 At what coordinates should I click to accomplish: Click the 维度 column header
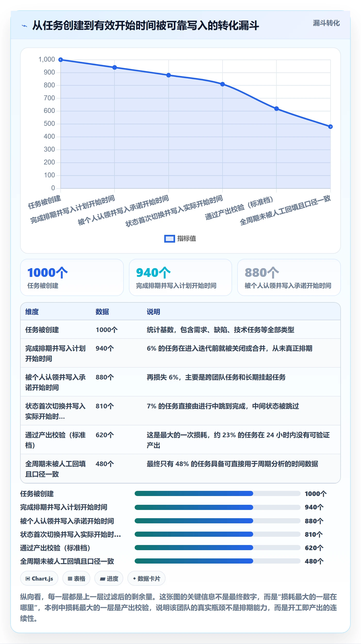[x=32, y=312]
